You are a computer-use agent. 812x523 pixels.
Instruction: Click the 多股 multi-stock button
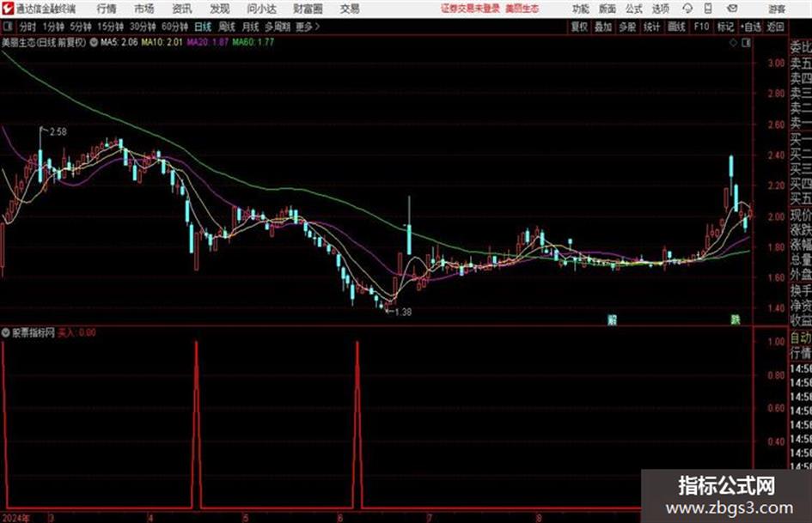click(x=627, y=27)
